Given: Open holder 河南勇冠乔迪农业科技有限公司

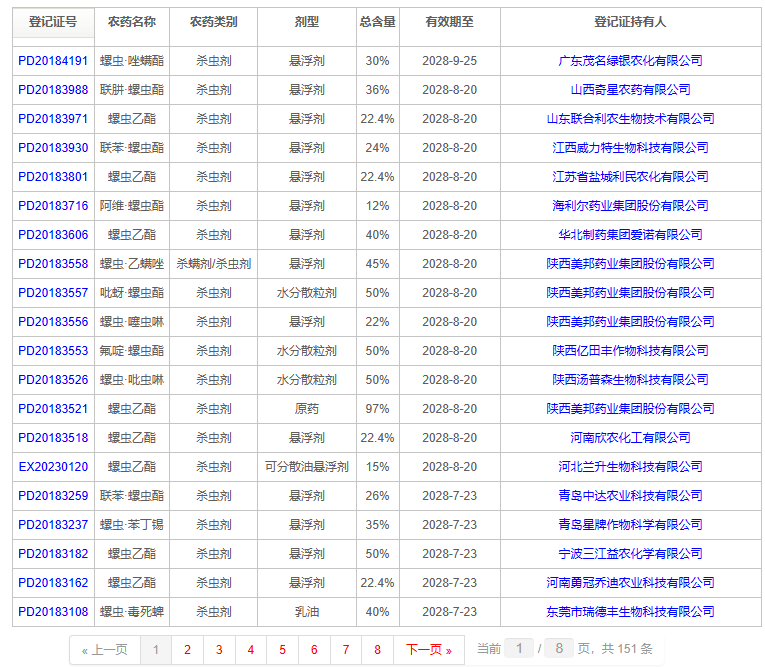Looking at the screenshot, I should pyautogui.click(x=630, y=583).
